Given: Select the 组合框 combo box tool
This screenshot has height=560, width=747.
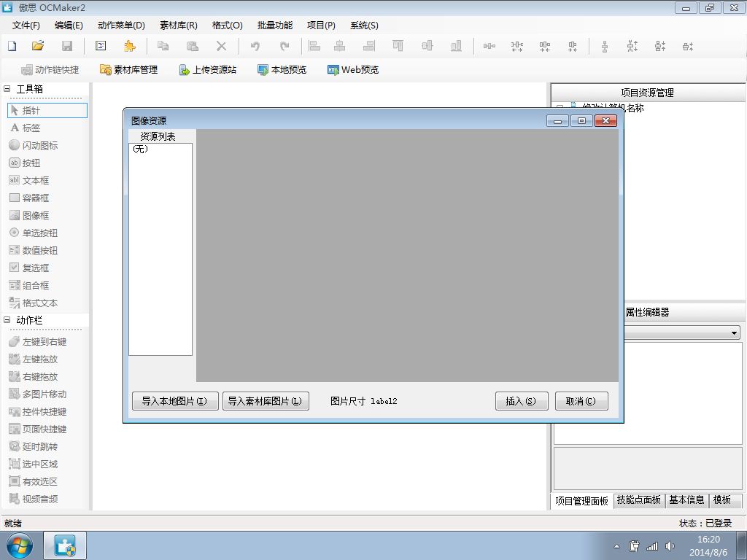Looking at the screenshot, I should [x=29, y=285].
